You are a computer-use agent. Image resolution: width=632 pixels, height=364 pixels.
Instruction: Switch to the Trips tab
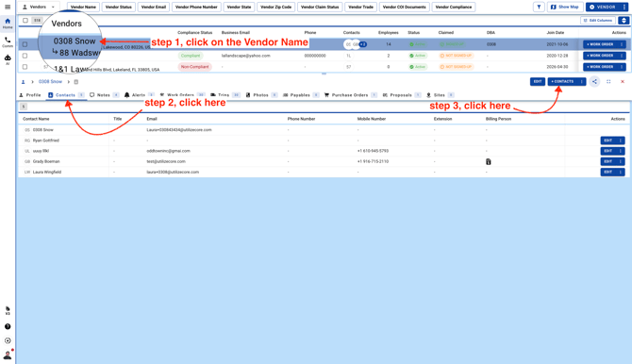[x=225, y=95]
